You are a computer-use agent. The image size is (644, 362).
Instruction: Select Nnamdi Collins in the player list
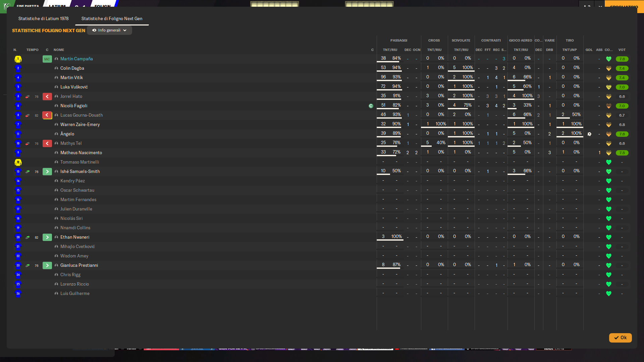coord(75,228)
